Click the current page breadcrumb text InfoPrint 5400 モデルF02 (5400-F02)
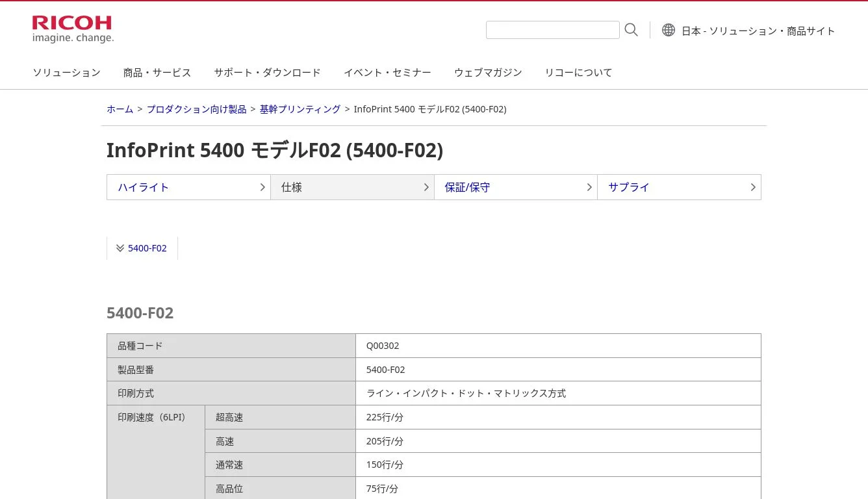The image size is (868, 499). pos(430,109)
